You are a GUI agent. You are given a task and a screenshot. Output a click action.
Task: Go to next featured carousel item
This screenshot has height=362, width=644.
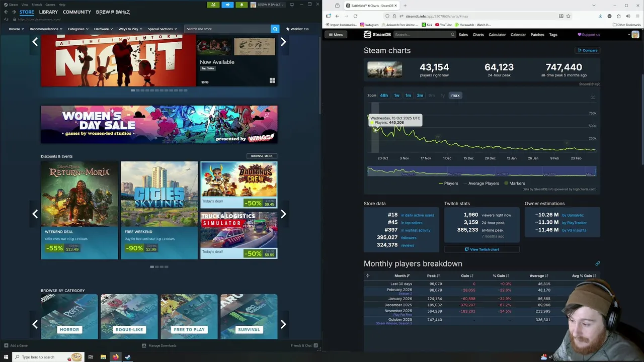coord(283,42)
